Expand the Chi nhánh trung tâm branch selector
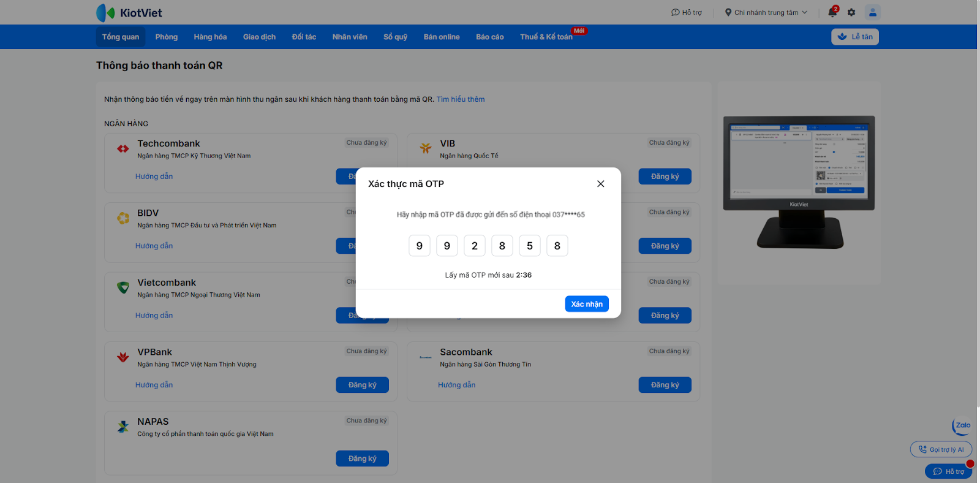The height and width of the screenshot is (483, 980). coord(766,12)
